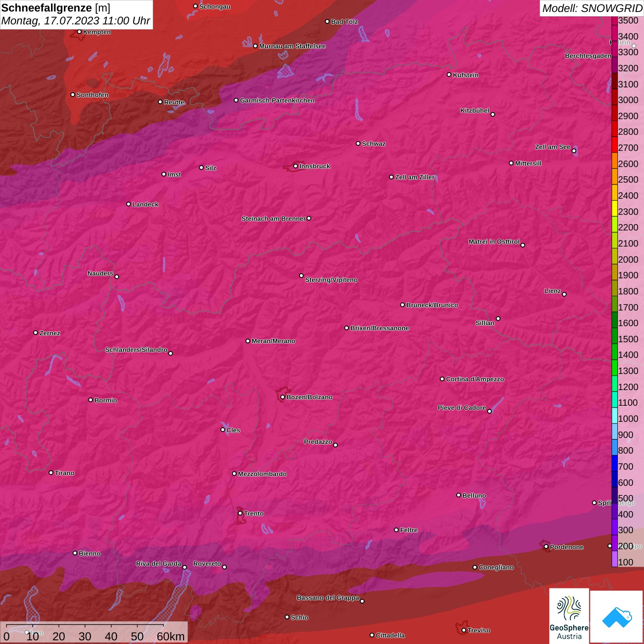Click the Zernez location dot
The image size is (644, 644).
point(35,333)
